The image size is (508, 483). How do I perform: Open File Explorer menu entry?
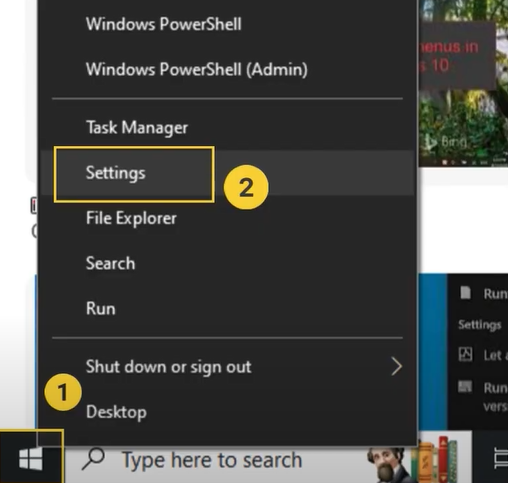[x=227, y=218]
